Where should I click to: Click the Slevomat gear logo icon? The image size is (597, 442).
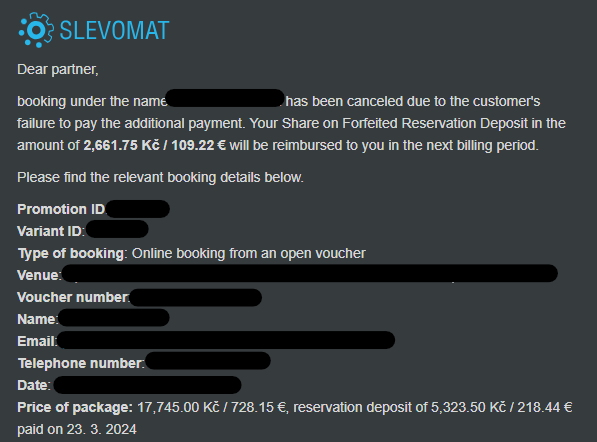(x=36, y=30)
